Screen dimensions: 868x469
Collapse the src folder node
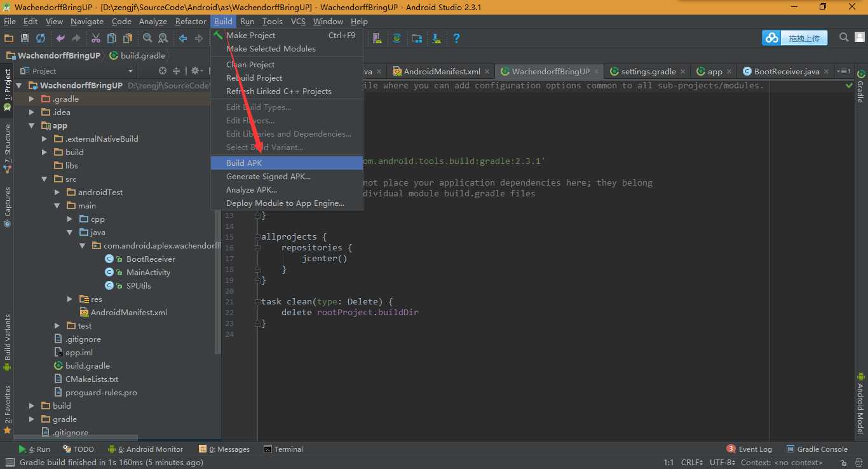[x=44, y=179]
